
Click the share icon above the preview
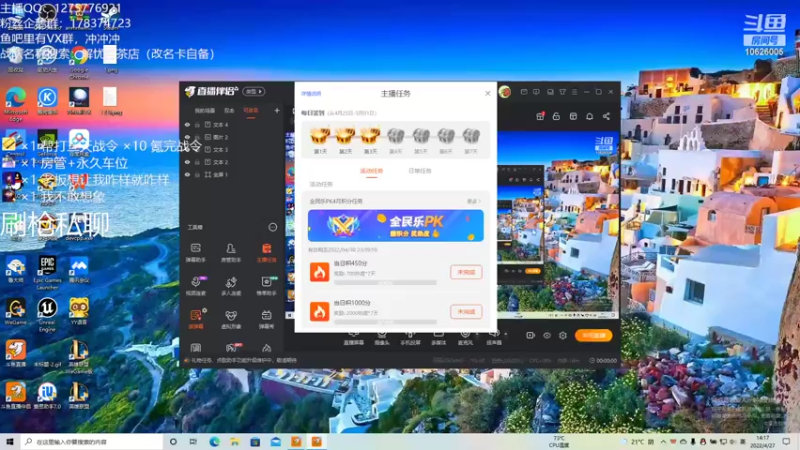coord(606,116)
